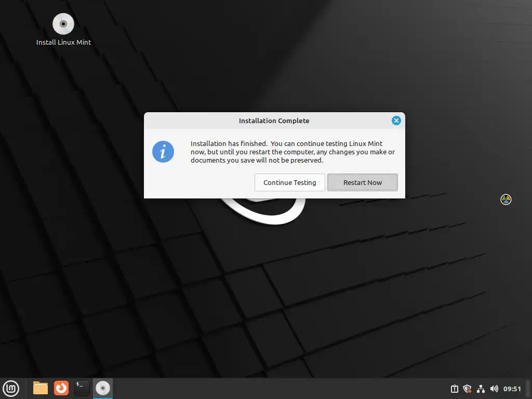Viewport: 532px width, 399px height.
Task: Click the Install Linux Mint label text
Action: (64, 43)
